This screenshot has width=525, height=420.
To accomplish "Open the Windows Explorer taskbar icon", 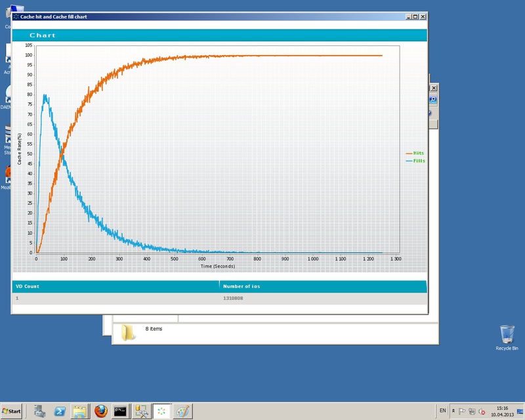I will pyautogui.click(x=79, y=411).
